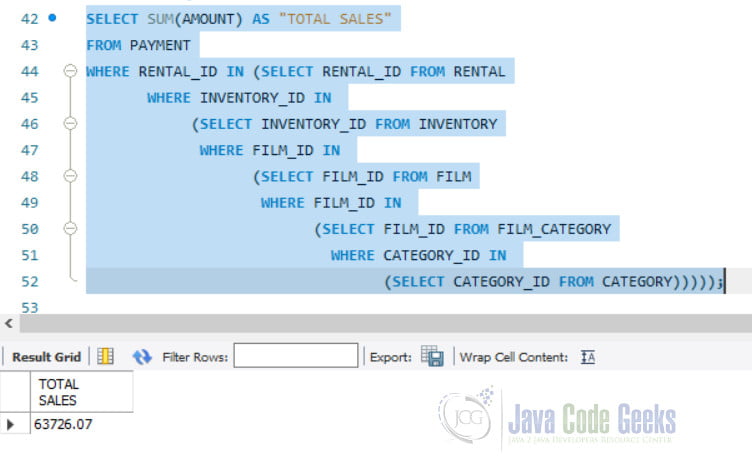
Task: Collapse the fold marker on line 50
Action: 70,228
